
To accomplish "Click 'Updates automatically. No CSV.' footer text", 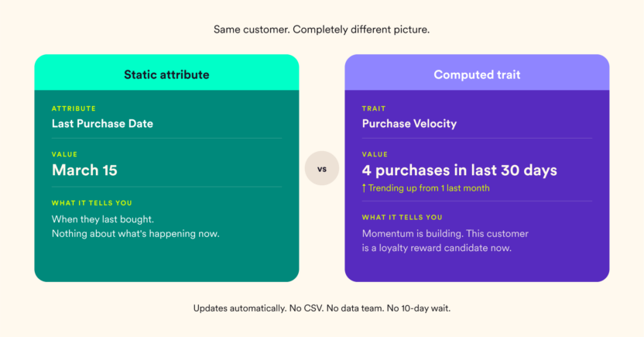I will (x=321, y=308).
